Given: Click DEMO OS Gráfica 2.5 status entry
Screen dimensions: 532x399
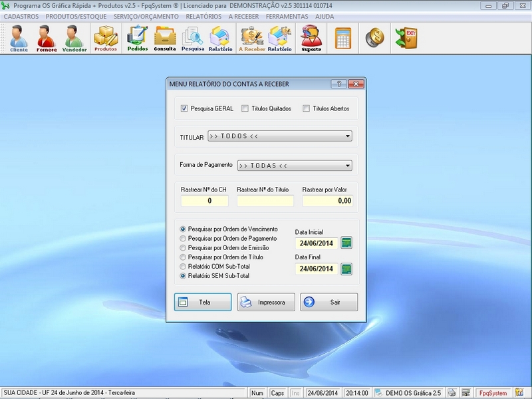Looking at the screenshot, I should click(x=408, y=393).
